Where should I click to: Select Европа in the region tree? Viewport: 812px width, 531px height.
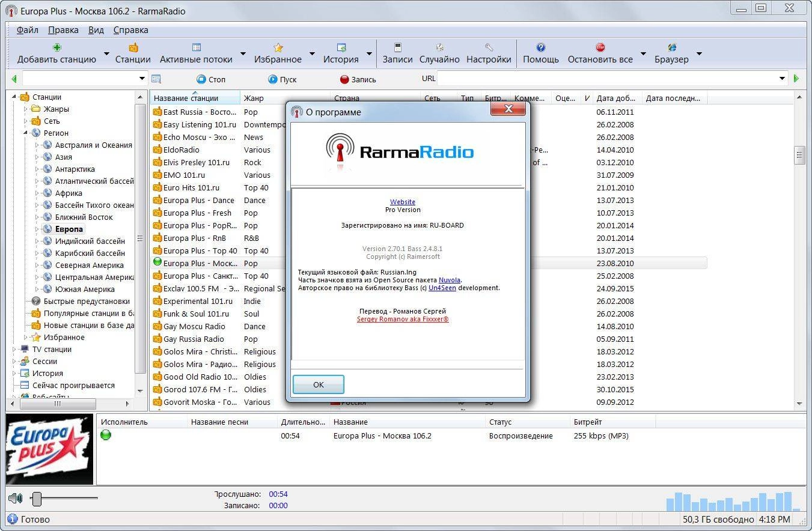point(69,229)
